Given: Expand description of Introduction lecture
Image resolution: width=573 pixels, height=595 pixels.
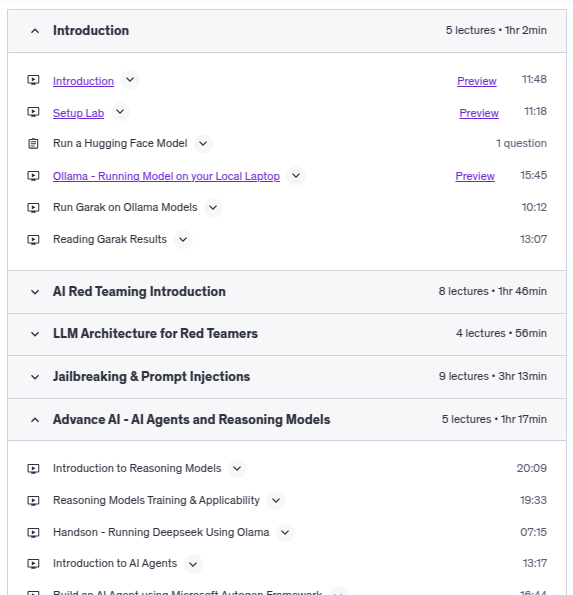Looking at the screenshot, I should click(x=130, y=80).
